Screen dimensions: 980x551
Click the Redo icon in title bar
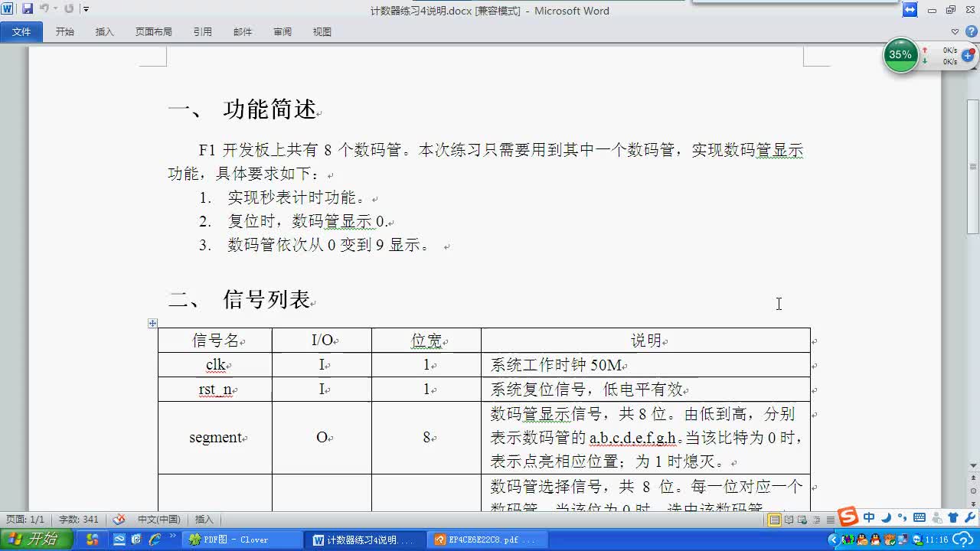69,9
